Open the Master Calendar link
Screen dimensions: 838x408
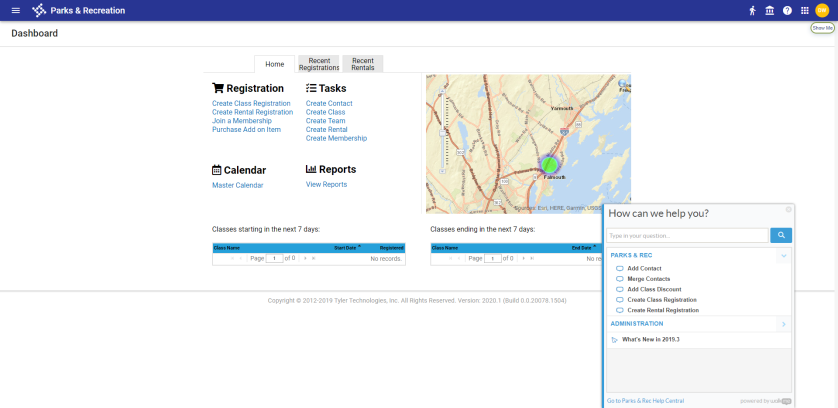[x=237, y=185]
